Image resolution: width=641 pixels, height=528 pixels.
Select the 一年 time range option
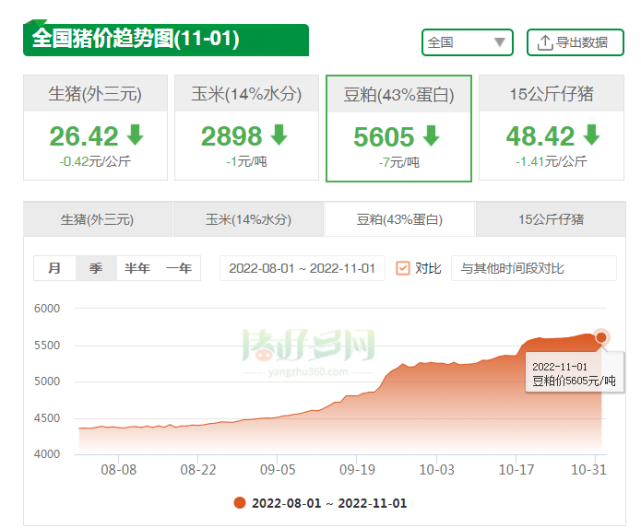click(180, 268)
